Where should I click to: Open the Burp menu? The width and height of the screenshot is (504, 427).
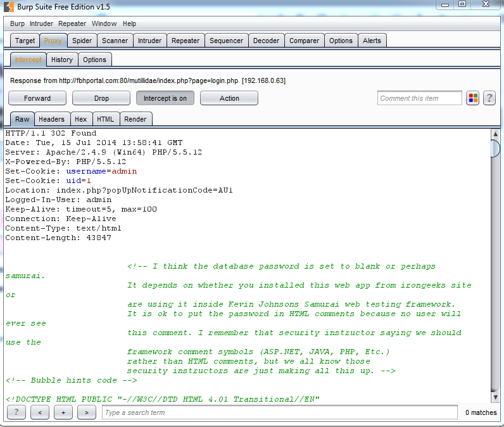click(17, 23)
